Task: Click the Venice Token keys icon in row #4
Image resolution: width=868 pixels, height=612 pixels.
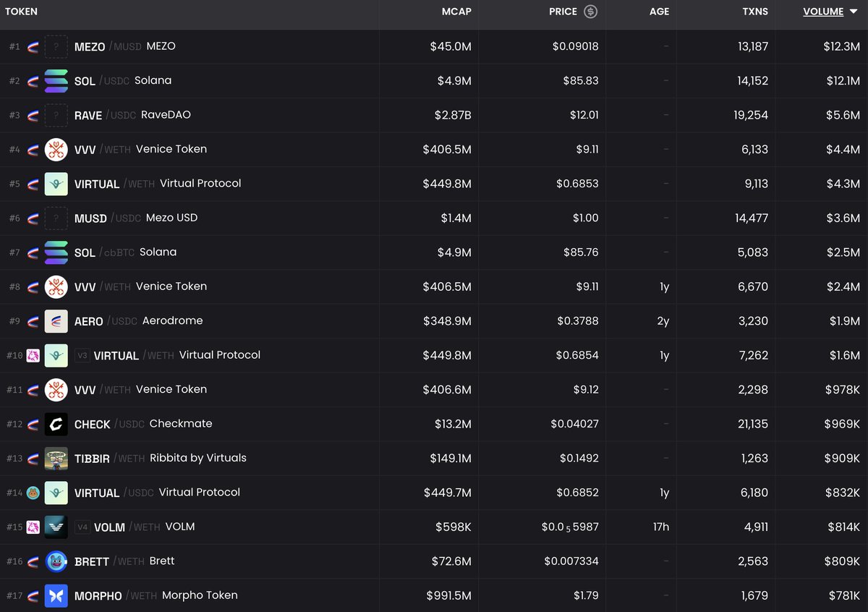Action: [x=56, y=150]
